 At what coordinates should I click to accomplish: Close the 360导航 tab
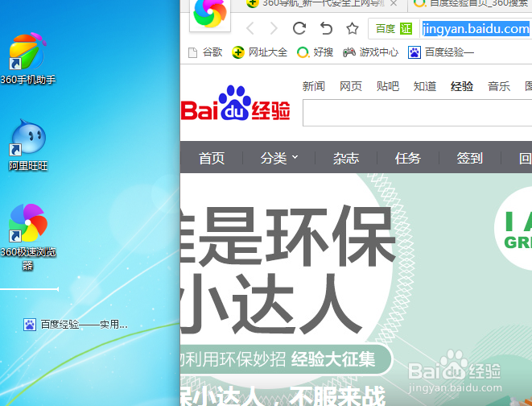click(x=394, y=3)
